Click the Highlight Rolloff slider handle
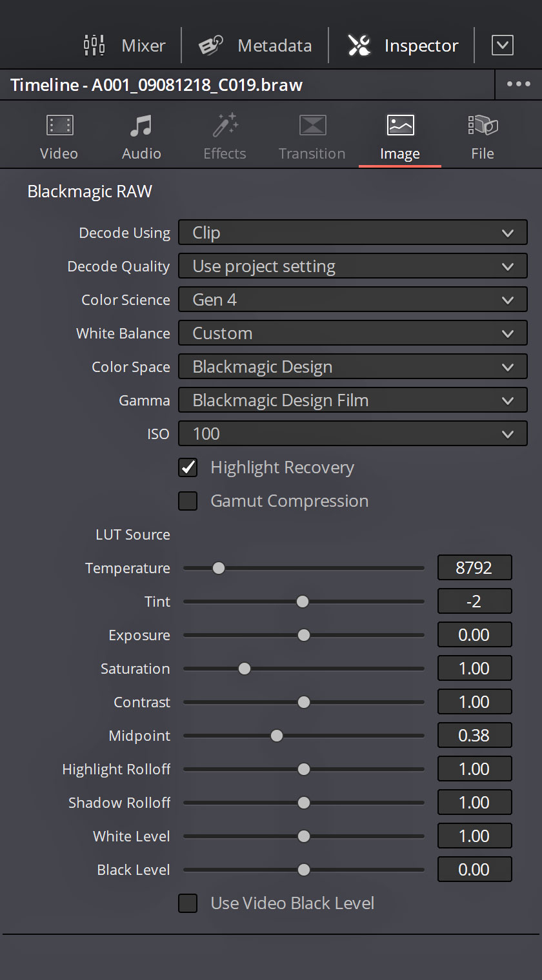The height and width of the screenshot is (980, 542). point(303,769)
